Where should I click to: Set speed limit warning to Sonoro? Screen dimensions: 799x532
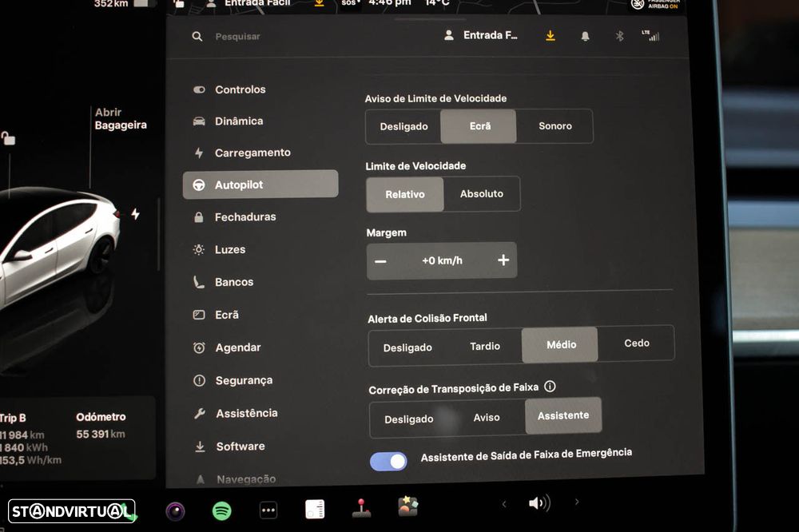point(555,126)
